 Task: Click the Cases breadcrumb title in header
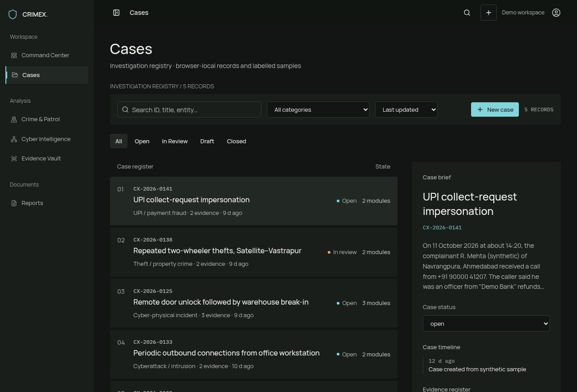tap(139, 13)
